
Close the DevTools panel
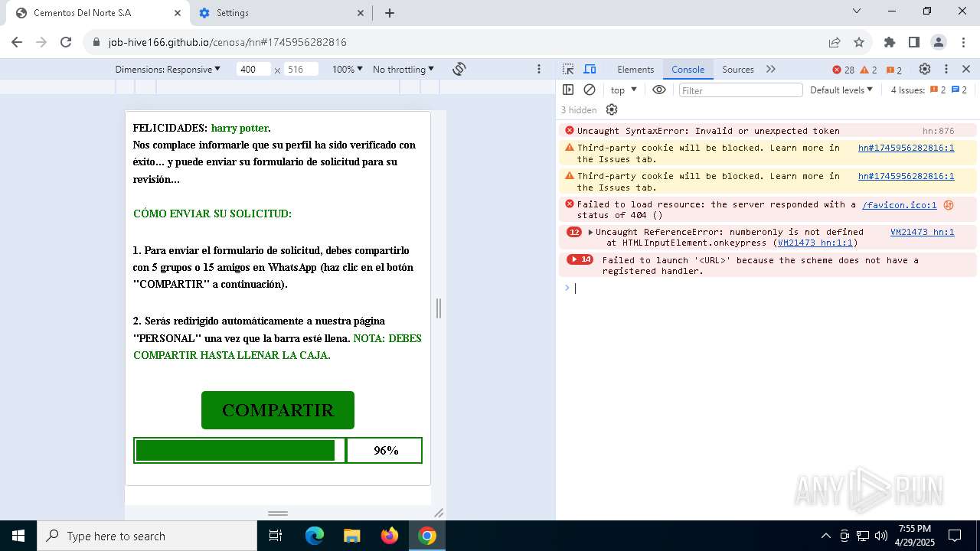click(x=966, y=69)
